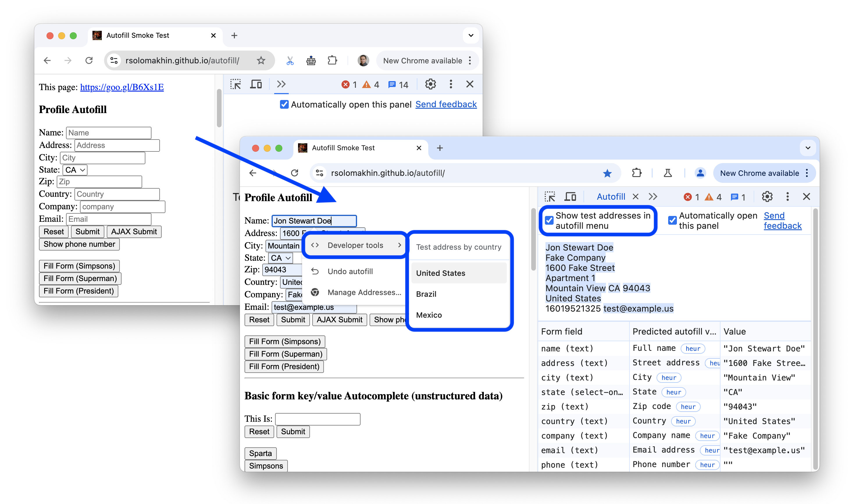Select Brazil from test address by country menu

[427, 293]
